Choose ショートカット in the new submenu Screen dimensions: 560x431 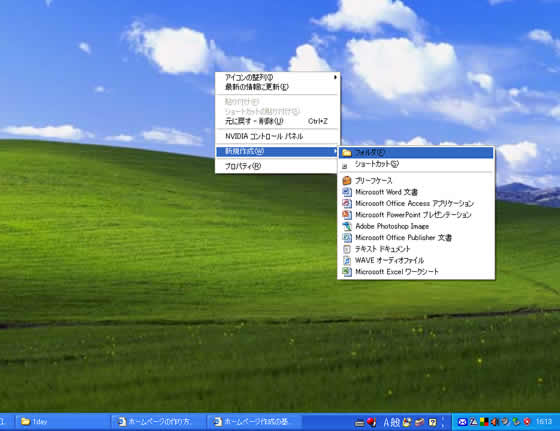tap(416, 164)
